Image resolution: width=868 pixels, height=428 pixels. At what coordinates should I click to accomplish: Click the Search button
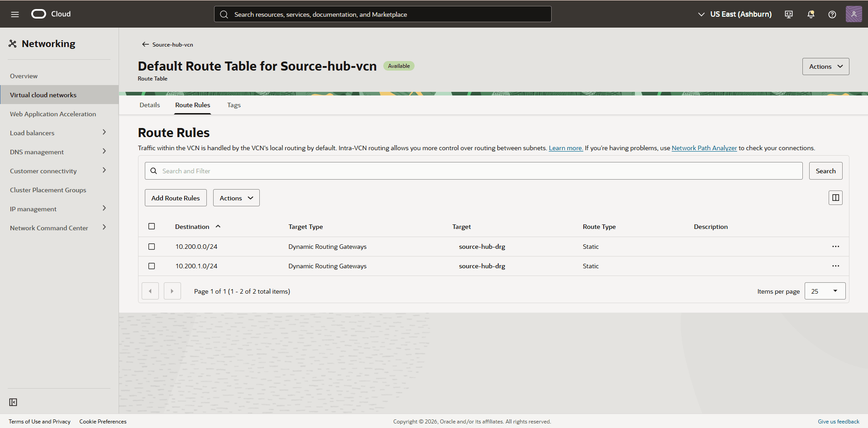pyautogui.click(x=825, y=171)
